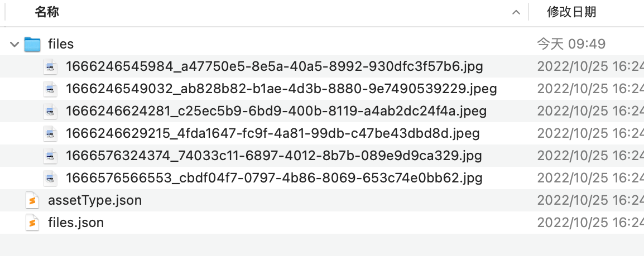This screenshot has height=270, width=644.
Task: Select the assetType.json file name
Action: (95, 200)
